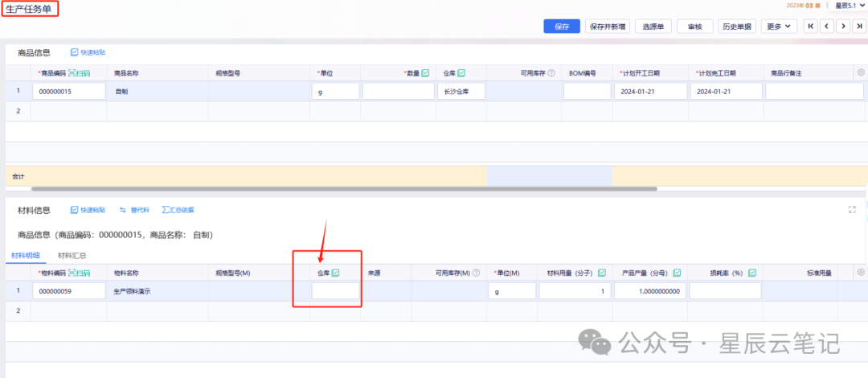Image resolution: width=868 pixels, height=378 pixels.
Task: Go to the next record
Action: (843, 26)
